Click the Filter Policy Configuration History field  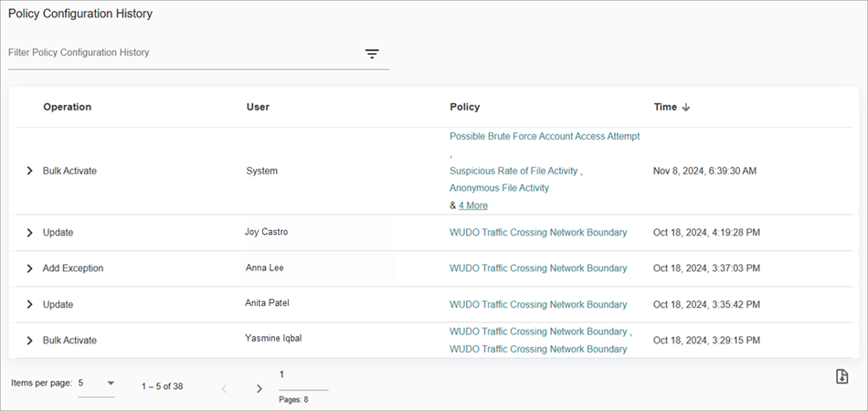pyautogui.click(x=183, y=53)
